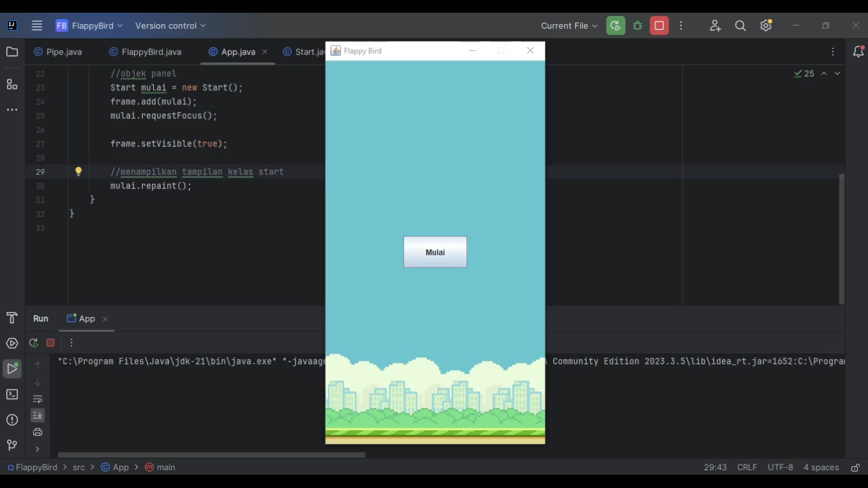This screenshot has height=488, width=868.
Task: Open file encoding UTF-8 selector
Action: click(x=780, y=467)
